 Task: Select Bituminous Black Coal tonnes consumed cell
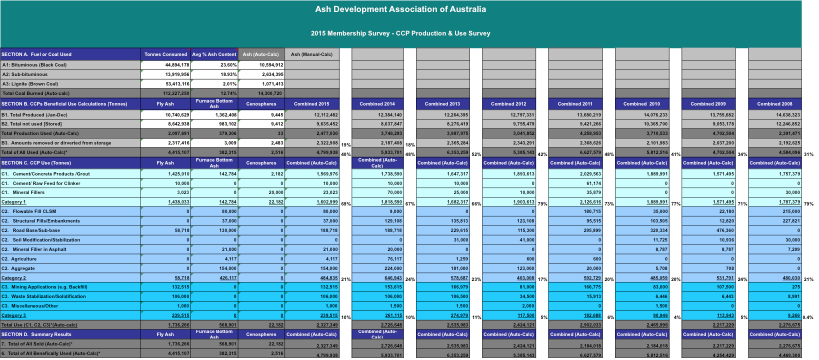tap(166, 65)
